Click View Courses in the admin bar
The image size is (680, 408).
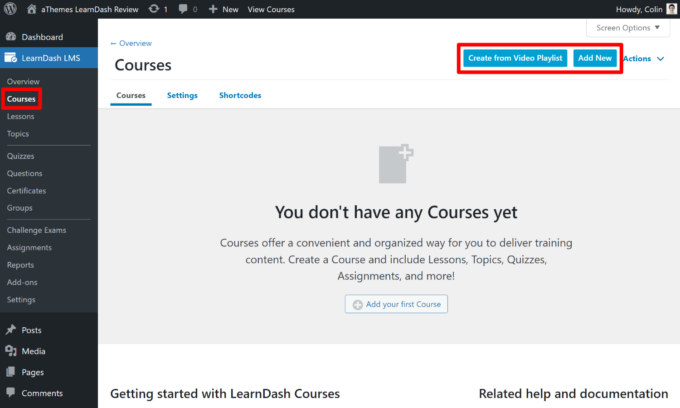point(271,9)
